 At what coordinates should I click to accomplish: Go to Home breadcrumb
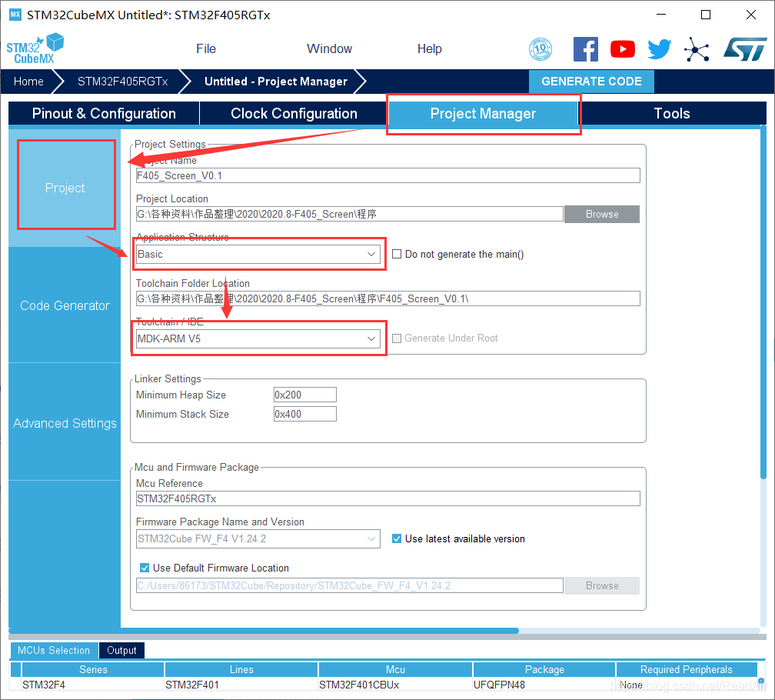pos(28,82)
